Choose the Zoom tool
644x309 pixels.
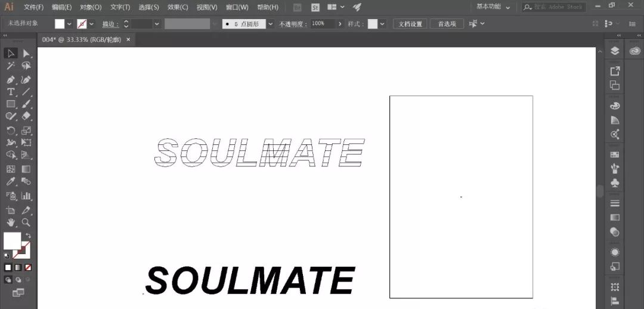click(26, 223)
